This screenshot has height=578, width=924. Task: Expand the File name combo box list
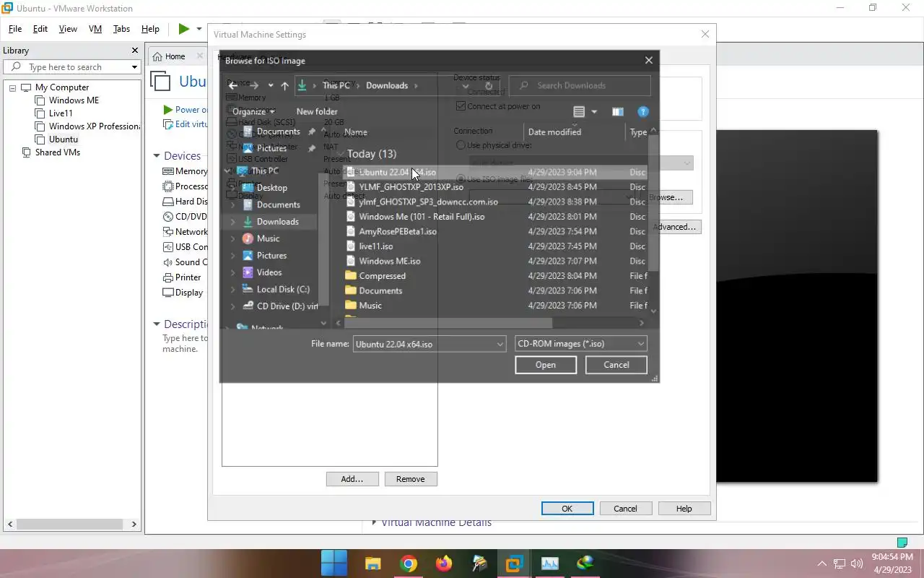500,345
